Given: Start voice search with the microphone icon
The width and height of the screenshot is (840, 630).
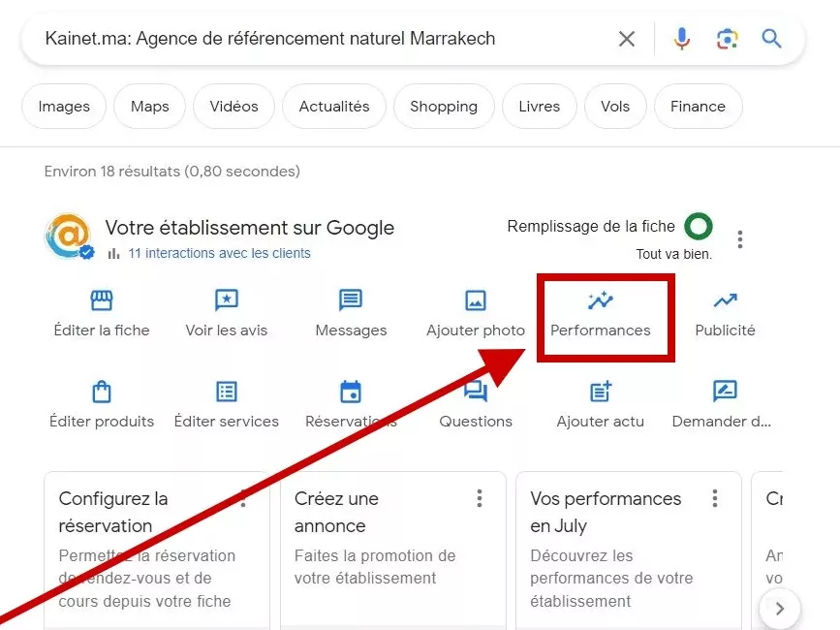Looking at the screenshot, I should pyautogui.click(x=681, y=39).
